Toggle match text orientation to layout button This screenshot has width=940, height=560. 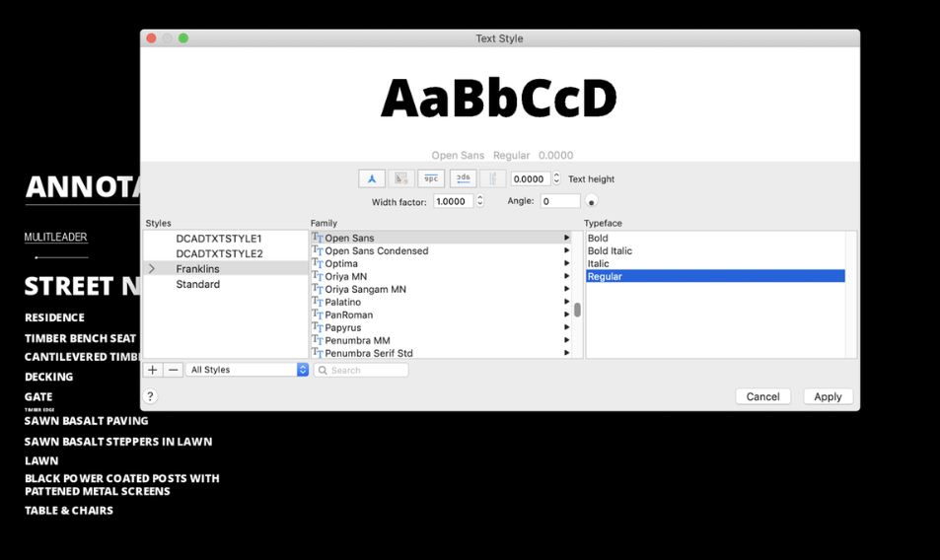[x=401, y=178]
